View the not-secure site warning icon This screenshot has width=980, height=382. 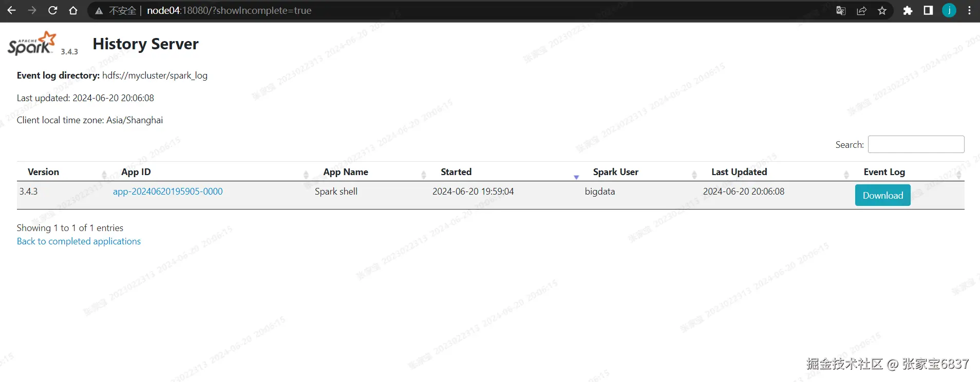coord(99,11)
